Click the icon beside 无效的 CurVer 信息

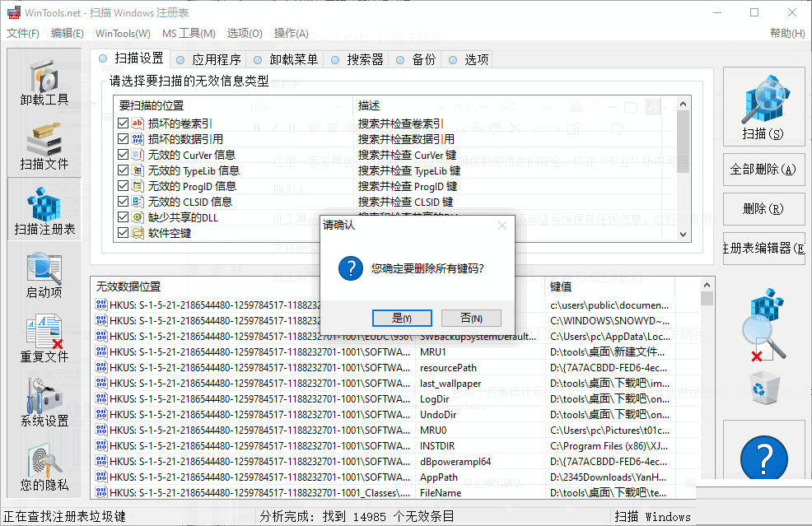click(138, 154)
